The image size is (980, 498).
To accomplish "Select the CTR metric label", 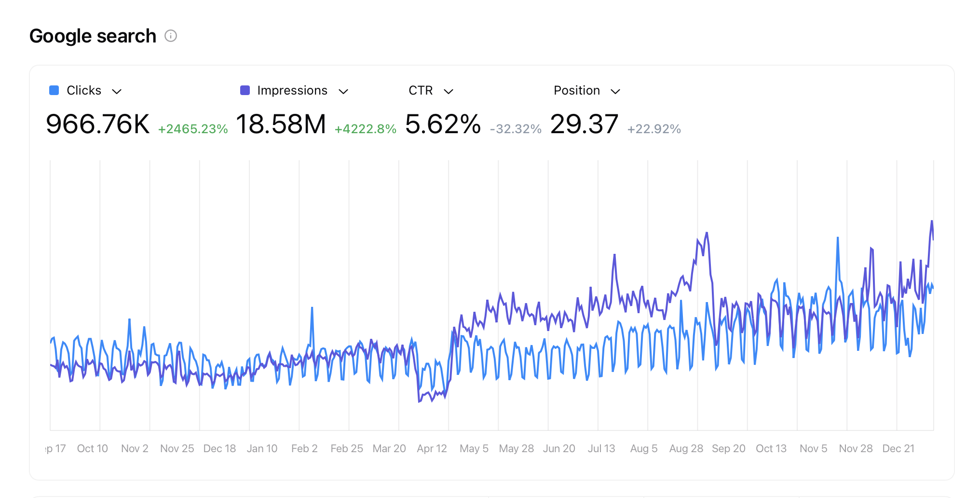I will tap(421, 90).
